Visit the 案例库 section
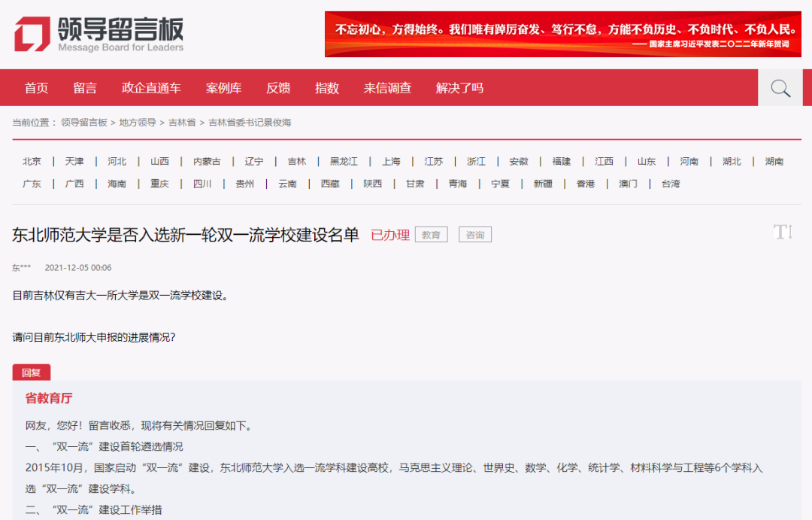 click(223, 87)
